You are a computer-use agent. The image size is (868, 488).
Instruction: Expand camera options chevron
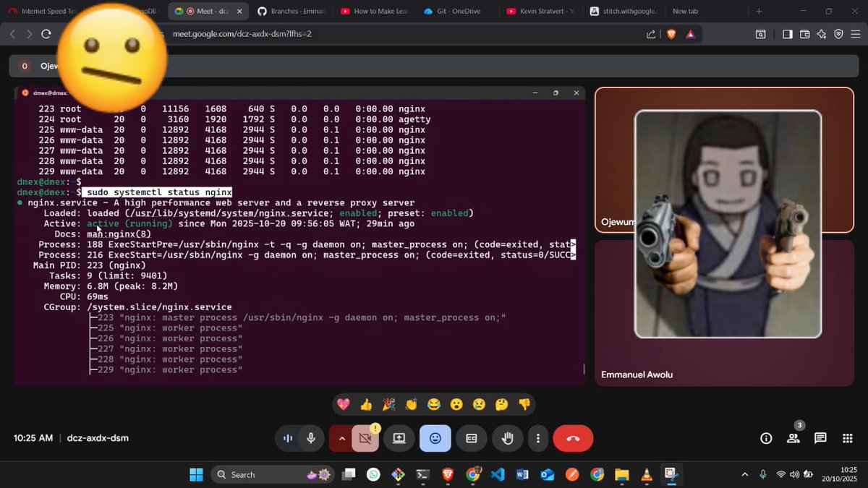click(341, 438)
